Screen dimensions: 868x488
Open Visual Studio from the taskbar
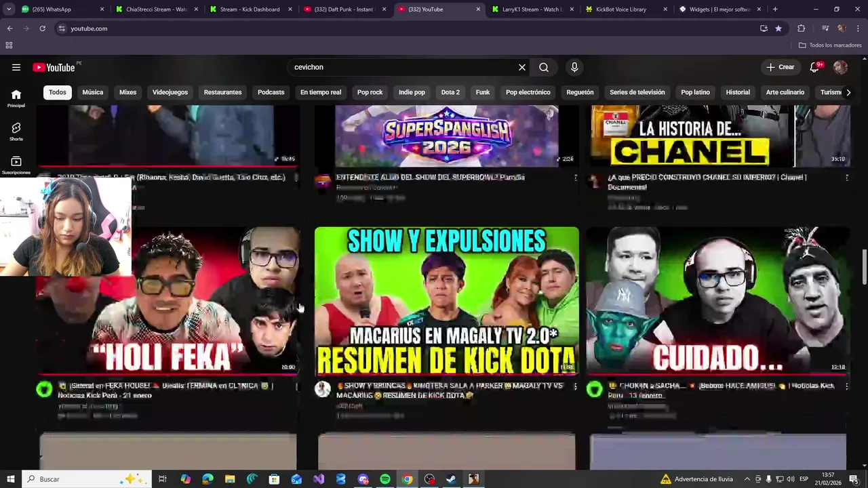[x=319, y=479]
